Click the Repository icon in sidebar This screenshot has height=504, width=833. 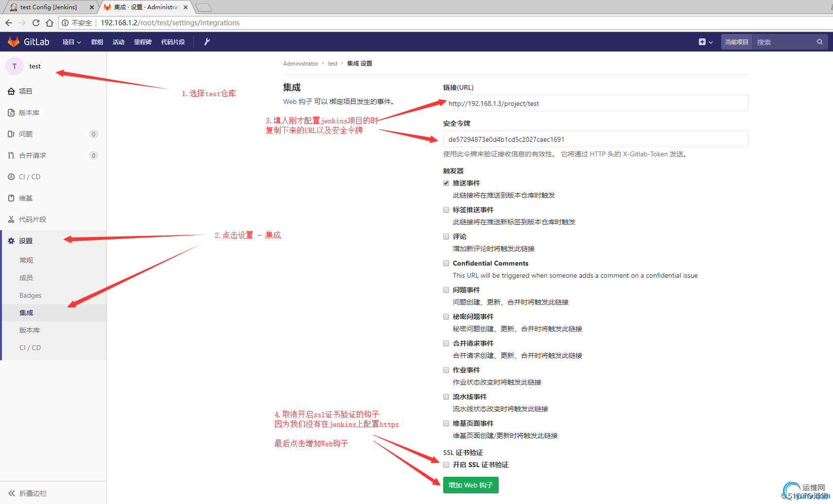pos(11,113)
